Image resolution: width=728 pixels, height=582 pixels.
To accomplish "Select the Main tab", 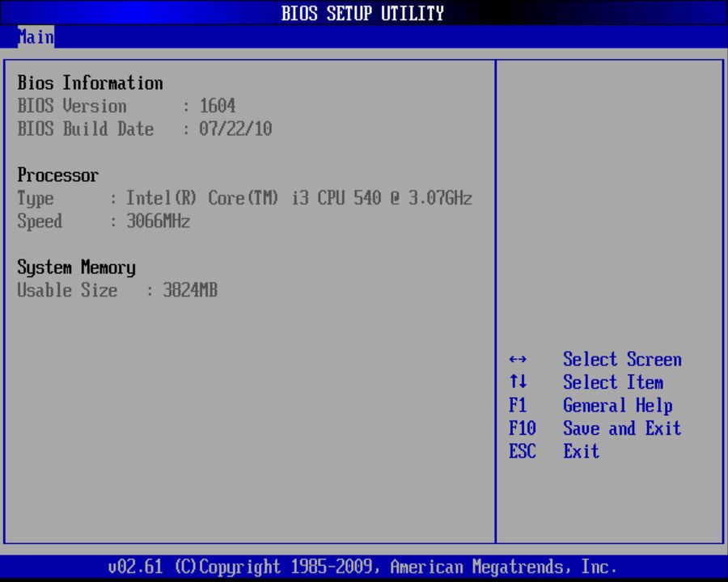I will pos(36,37).
